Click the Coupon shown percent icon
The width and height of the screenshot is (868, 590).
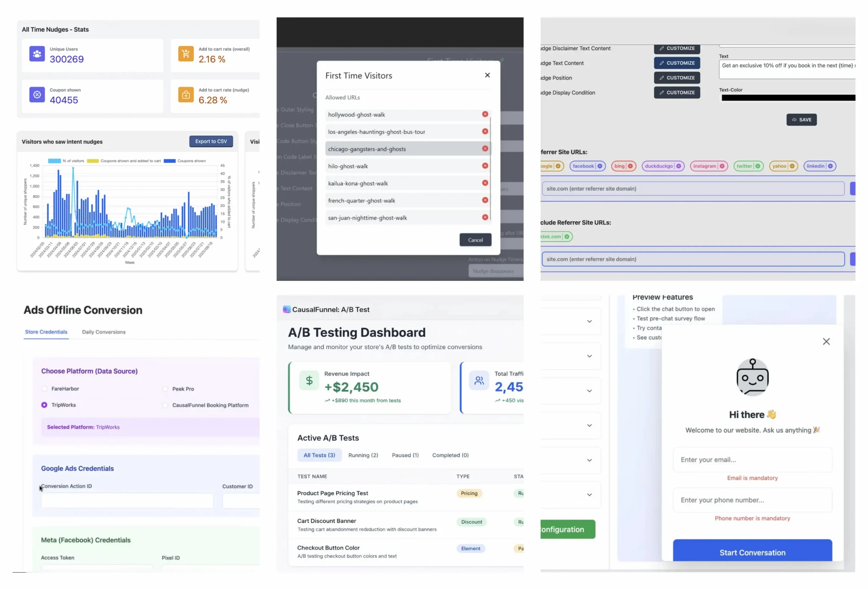pos(37,95)
